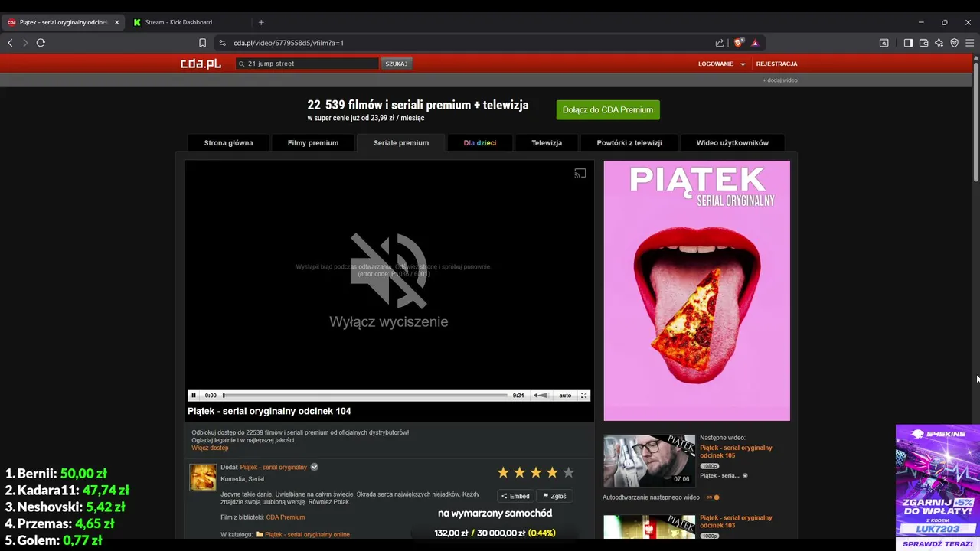Image resolution: width=980 pixels, height=551 pixels.
Task: Click the LOGOWANIE link
Action: click(x=716, y=64)
